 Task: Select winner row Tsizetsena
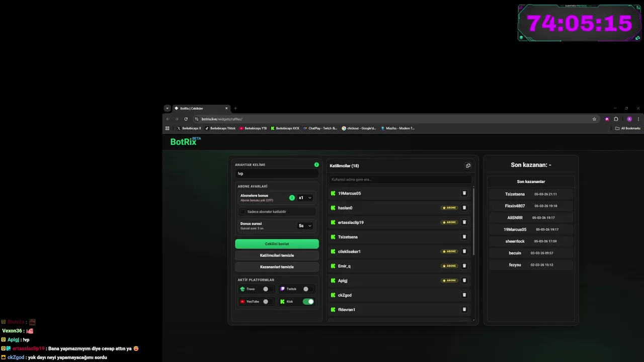[x=531, y=194]
